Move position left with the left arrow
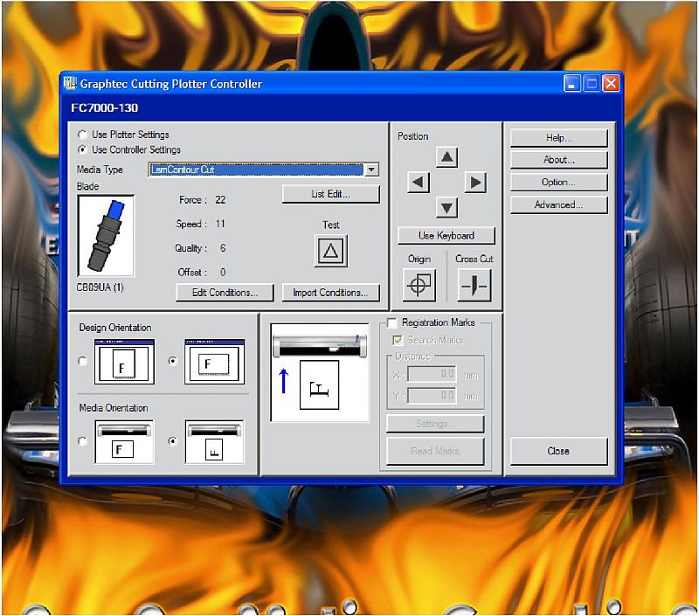699x616 pixels. [x=419, y=182]
